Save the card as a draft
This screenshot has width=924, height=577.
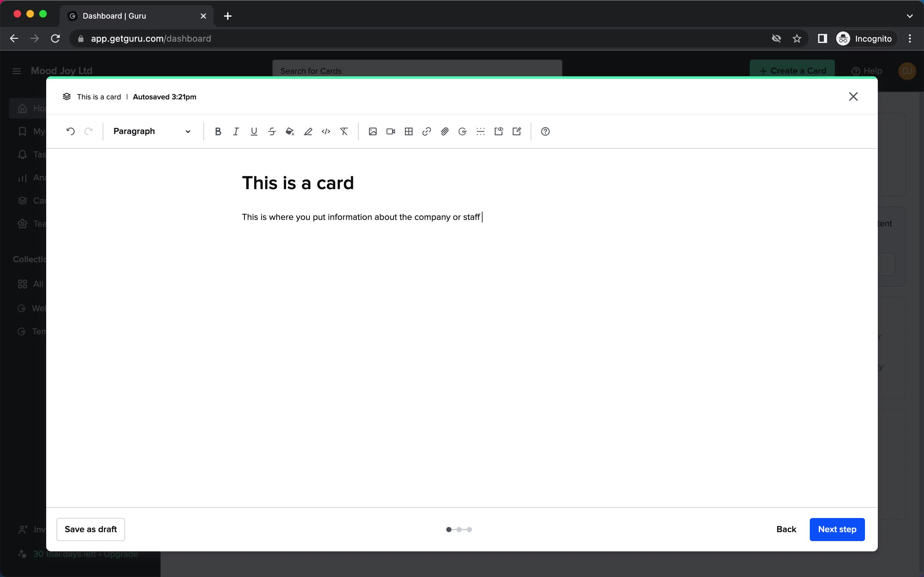coord(90,529)
